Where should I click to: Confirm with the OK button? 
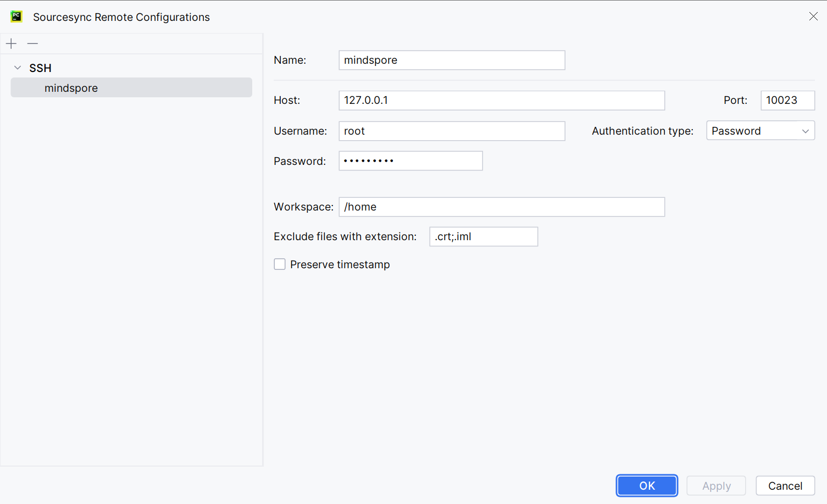647,486
